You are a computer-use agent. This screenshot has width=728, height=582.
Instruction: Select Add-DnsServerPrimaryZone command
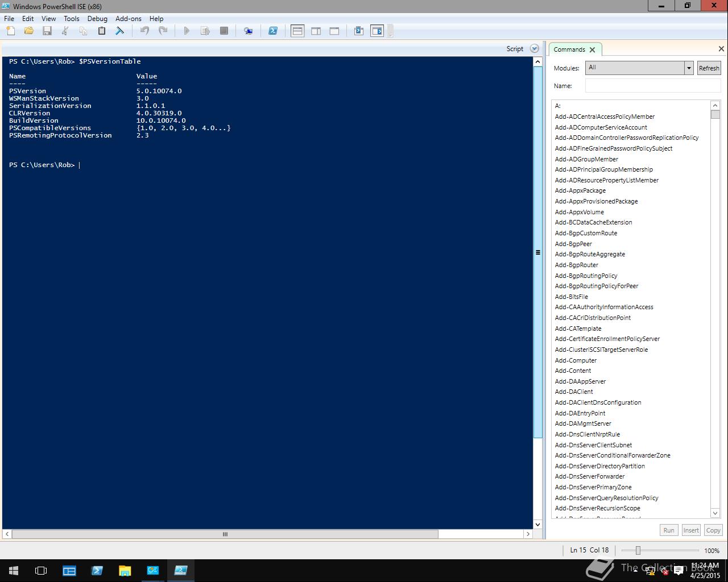pos(593,487)
